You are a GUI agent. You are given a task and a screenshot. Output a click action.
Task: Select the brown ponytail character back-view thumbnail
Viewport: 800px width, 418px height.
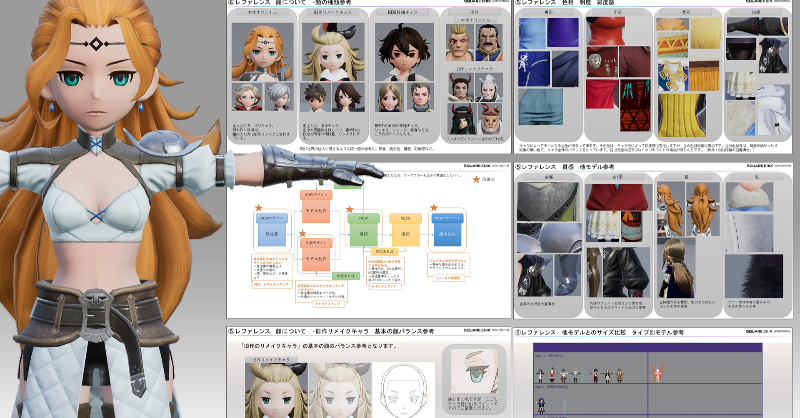677,269
